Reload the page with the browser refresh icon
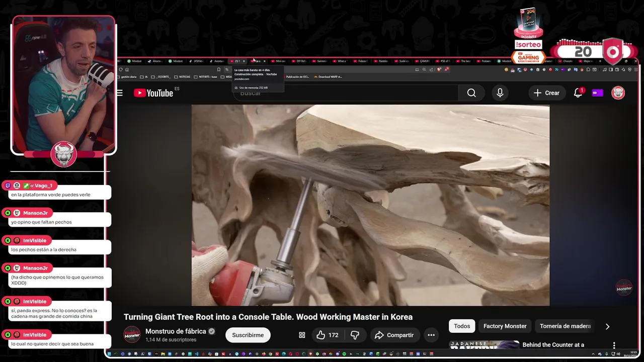Viewport: 644px width, 362px height. (121, 70)
